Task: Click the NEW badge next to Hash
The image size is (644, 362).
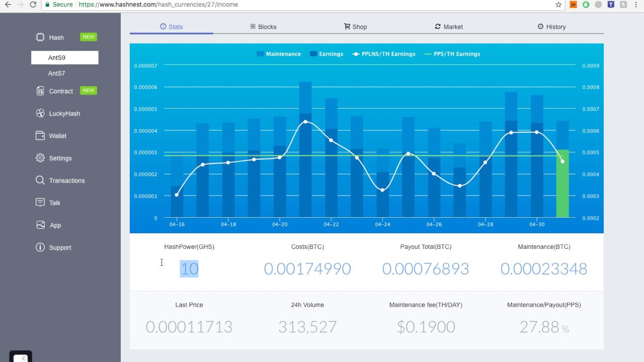Action: [x=89, y=37]
